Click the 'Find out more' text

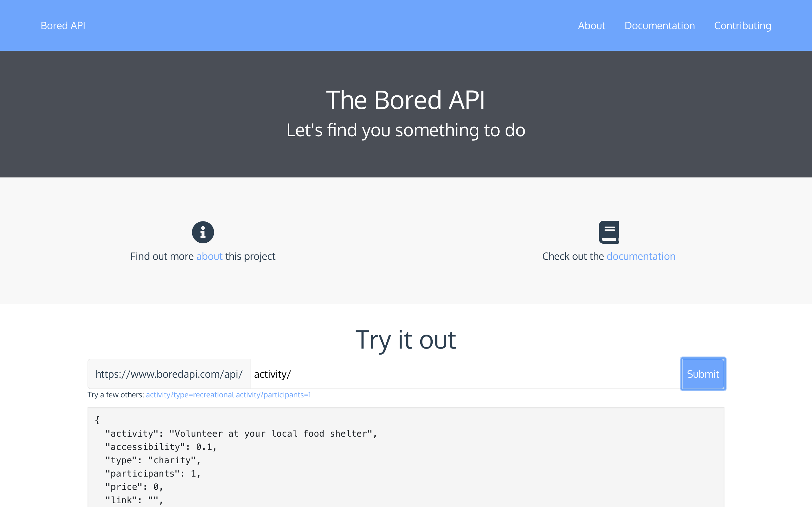[x=162, y=256]
